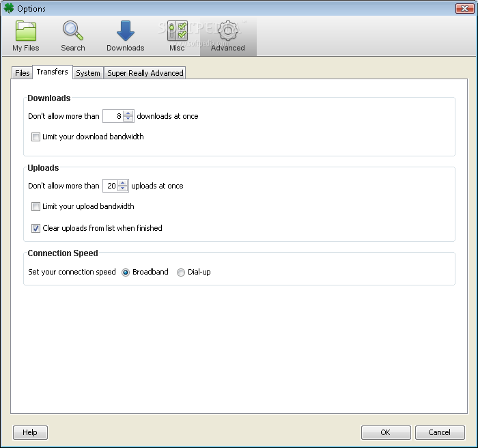Close the Options window
The width and height of the screenshot is (478, 448).
click(x=464, y=9)
